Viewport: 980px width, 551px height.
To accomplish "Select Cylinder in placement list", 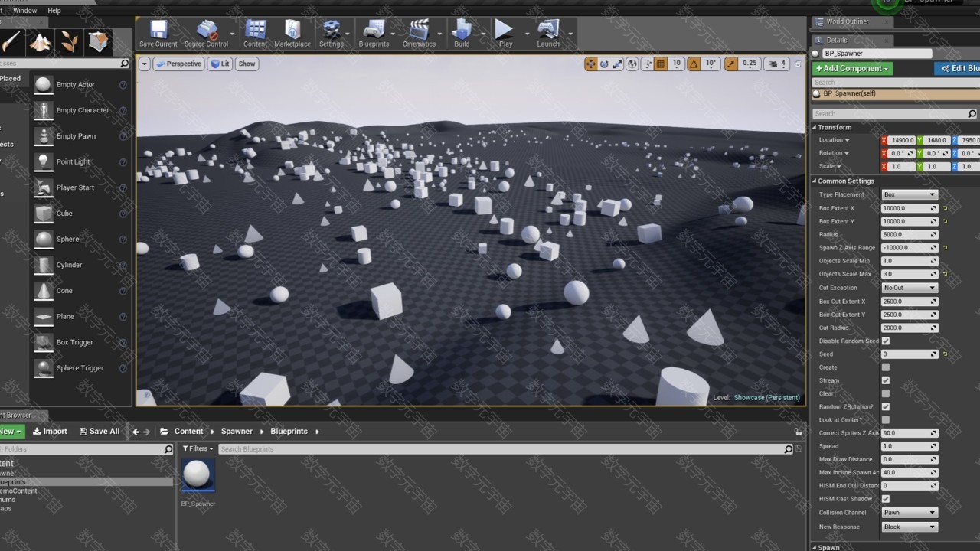I will [x=80, y=265].
